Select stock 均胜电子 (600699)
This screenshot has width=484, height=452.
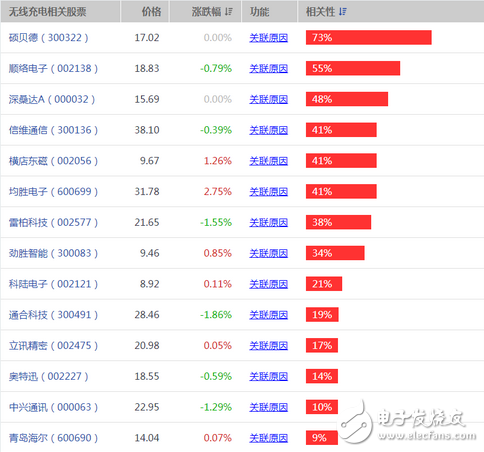[53, 192]
